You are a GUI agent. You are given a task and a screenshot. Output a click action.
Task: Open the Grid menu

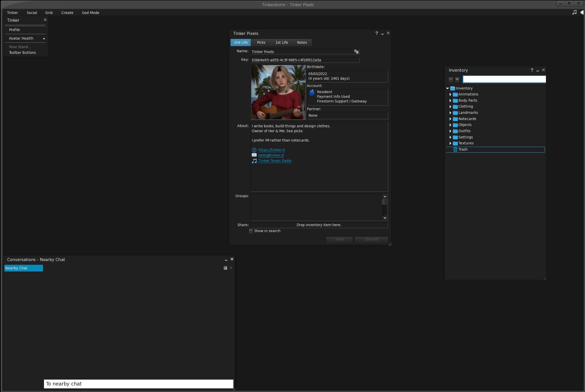[49, 13]
